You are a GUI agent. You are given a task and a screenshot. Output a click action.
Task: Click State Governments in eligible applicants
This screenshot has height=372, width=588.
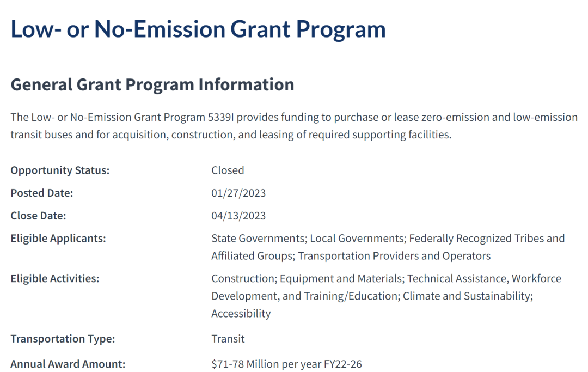[259, 239]
